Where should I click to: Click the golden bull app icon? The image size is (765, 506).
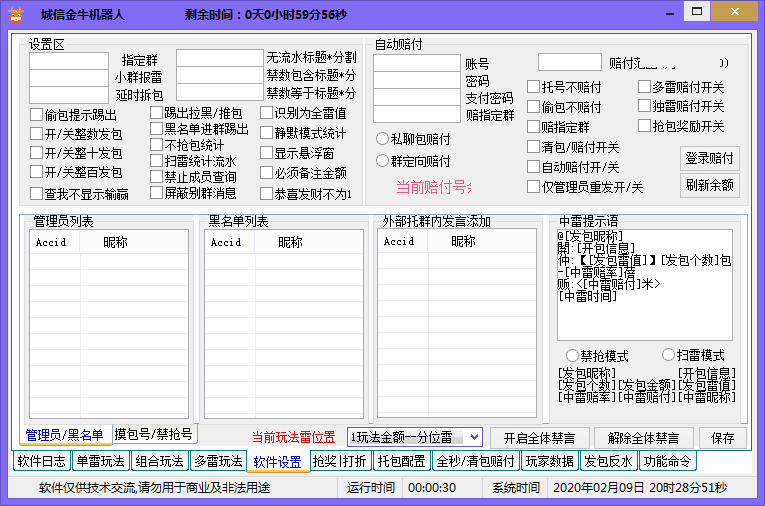16,14
